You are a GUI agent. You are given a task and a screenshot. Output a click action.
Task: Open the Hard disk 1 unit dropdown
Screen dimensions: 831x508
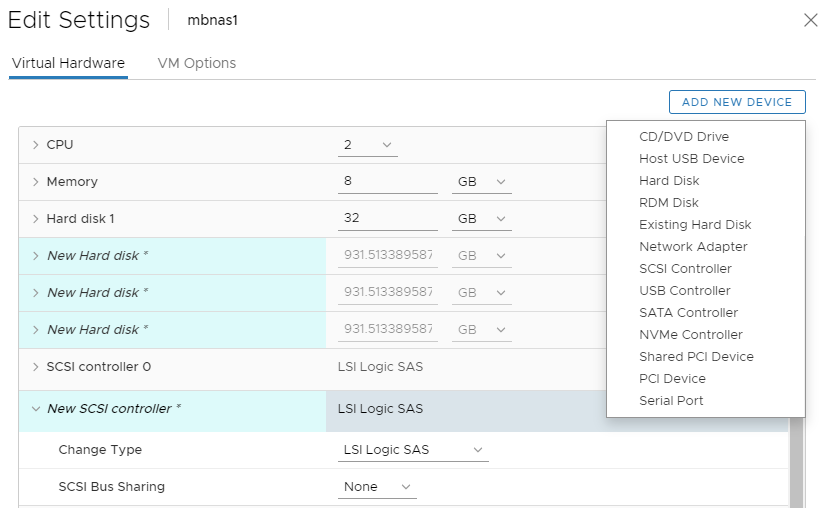coord(482,219)
